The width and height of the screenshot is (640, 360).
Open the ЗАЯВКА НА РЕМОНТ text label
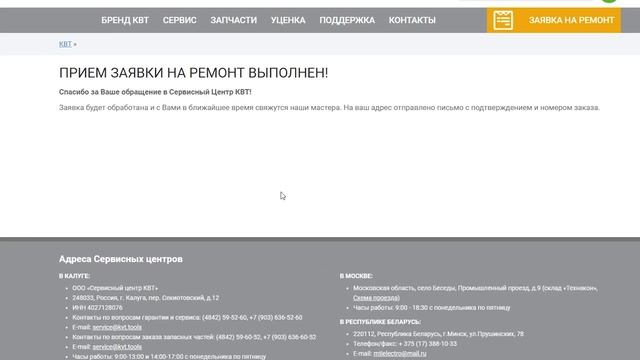pyautogui.click(x=571, y=20)
